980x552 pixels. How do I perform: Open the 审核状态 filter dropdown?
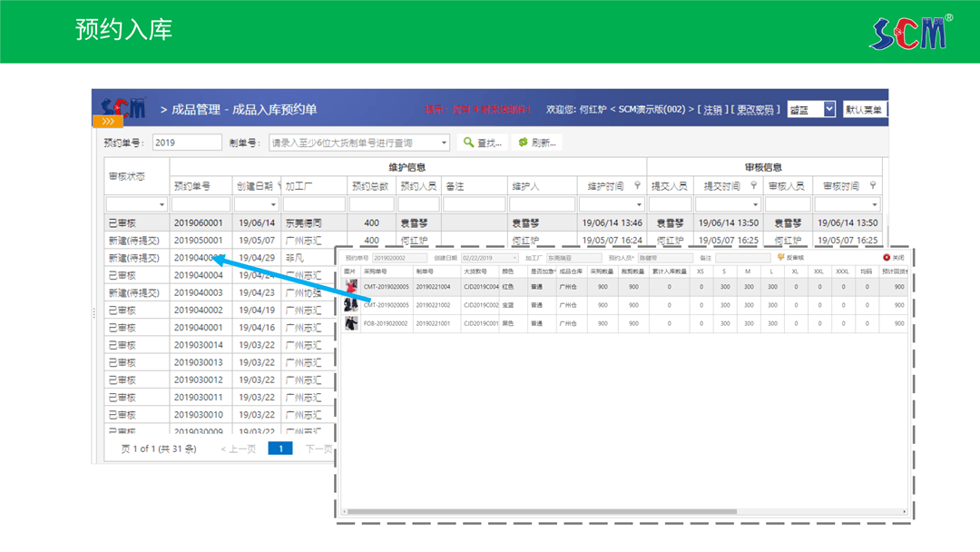click(162, 205)
